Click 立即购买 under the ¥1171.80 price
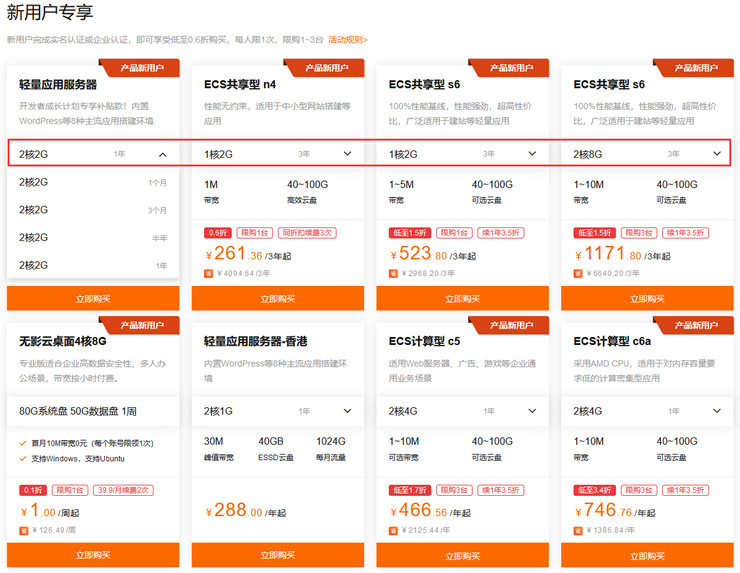This screenshot has width=740, height=573. 647,298
